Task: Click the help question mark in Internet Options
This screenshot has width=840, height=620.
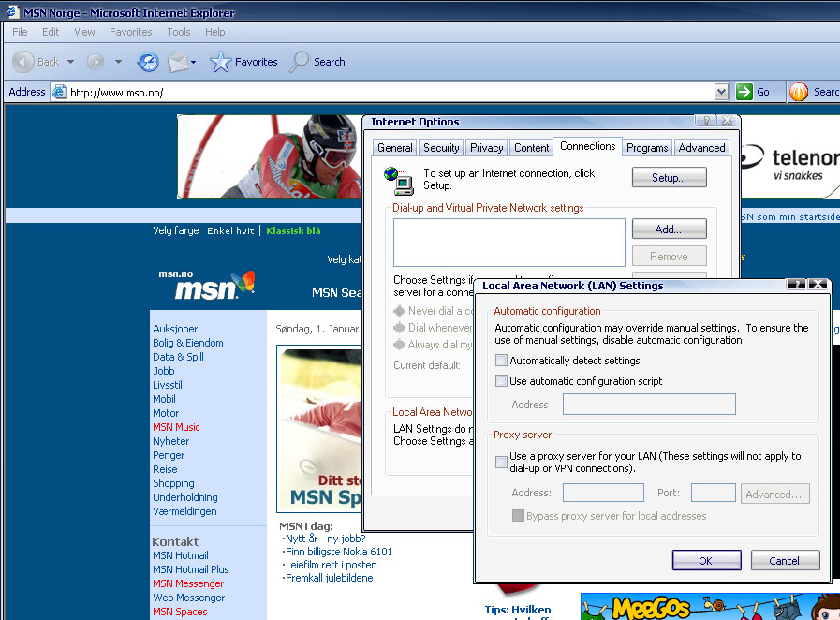Action: click(706, 121)
